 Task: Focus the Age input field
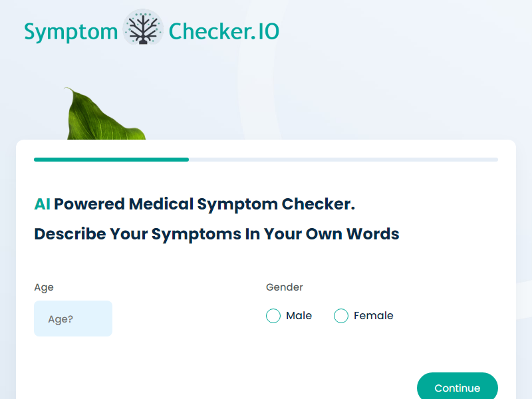73,319
